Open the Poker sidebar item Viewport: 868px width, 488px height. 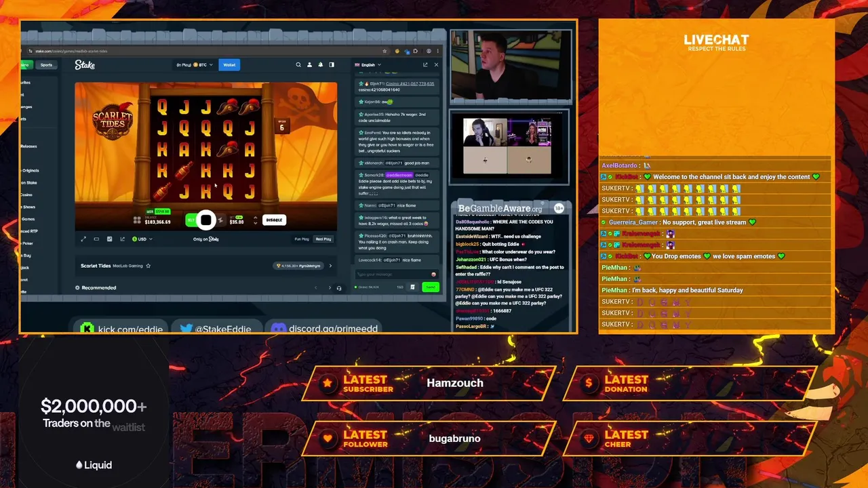(x=27, y=243)
